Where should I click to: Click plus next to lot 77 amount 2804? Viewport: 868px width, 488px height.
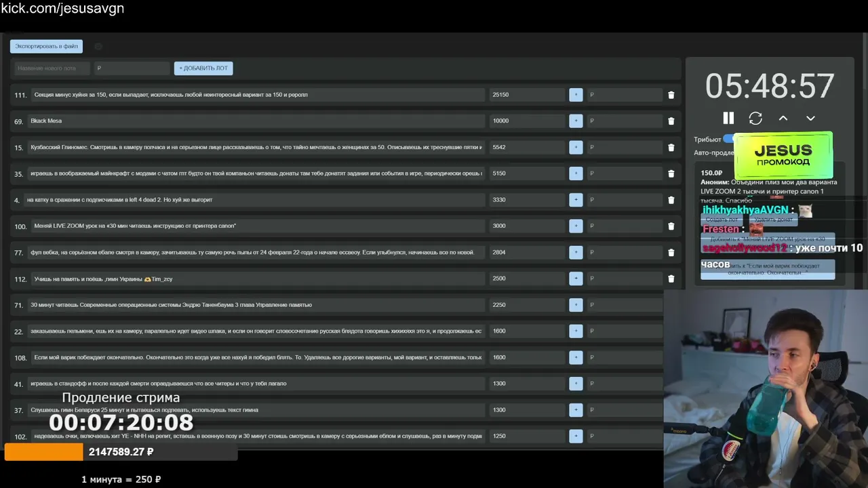point(576,252)
